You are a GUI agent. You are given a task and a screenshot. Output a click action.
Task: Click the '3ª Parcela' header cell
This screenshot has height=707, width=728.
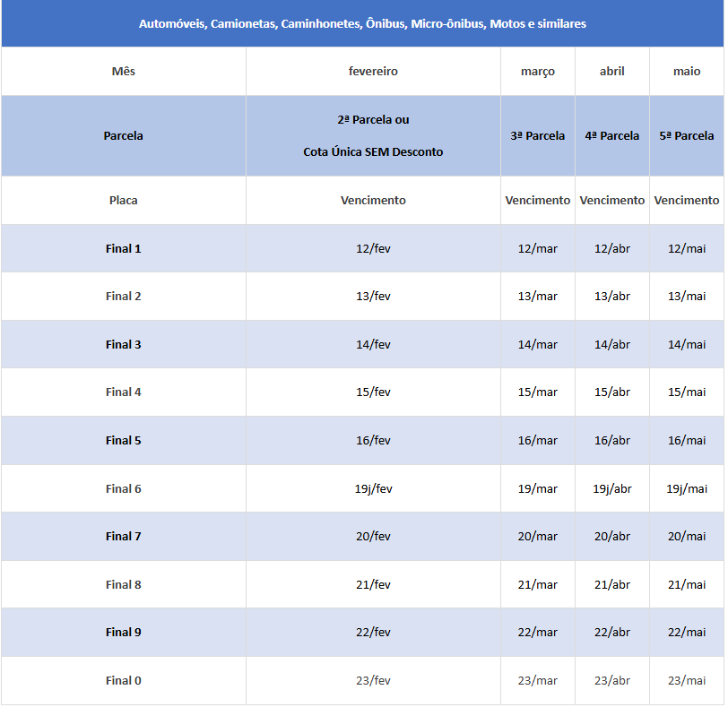click(537, 136)
